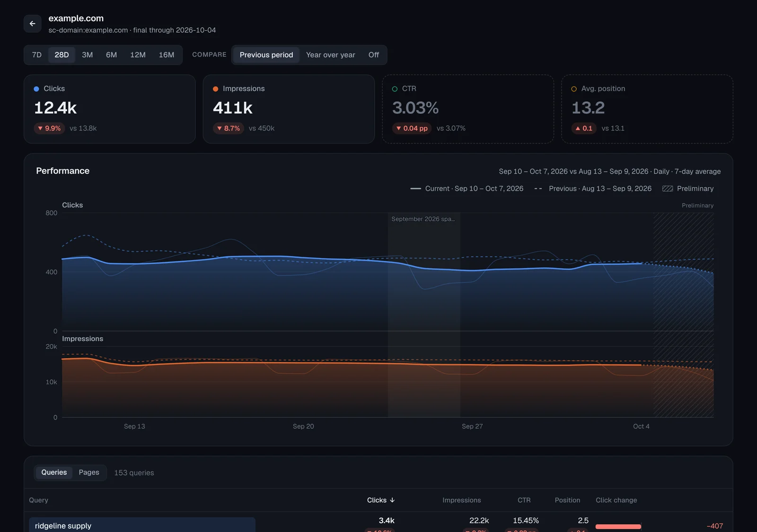The height and width of the screenshot is (532, 757).
Task: Click the yellow Avg. position circle icon
Action: point(574,89)
